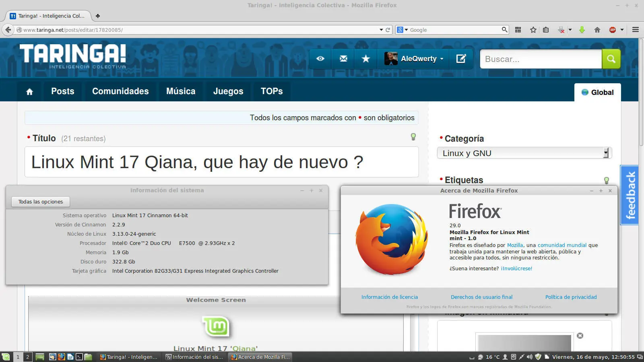Click the show desktop panel icon

coord(40,357)
